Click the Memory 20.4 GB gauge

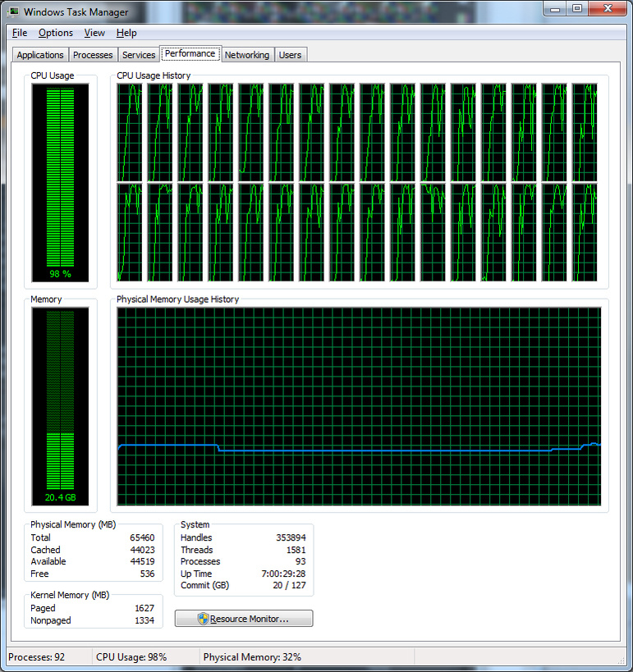(60, 406)
